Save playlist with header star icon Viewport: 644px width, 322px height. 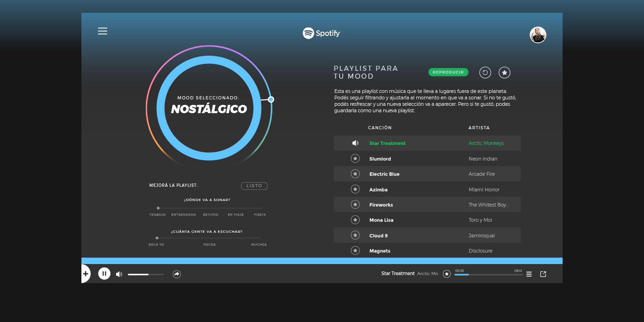point(504,73)
